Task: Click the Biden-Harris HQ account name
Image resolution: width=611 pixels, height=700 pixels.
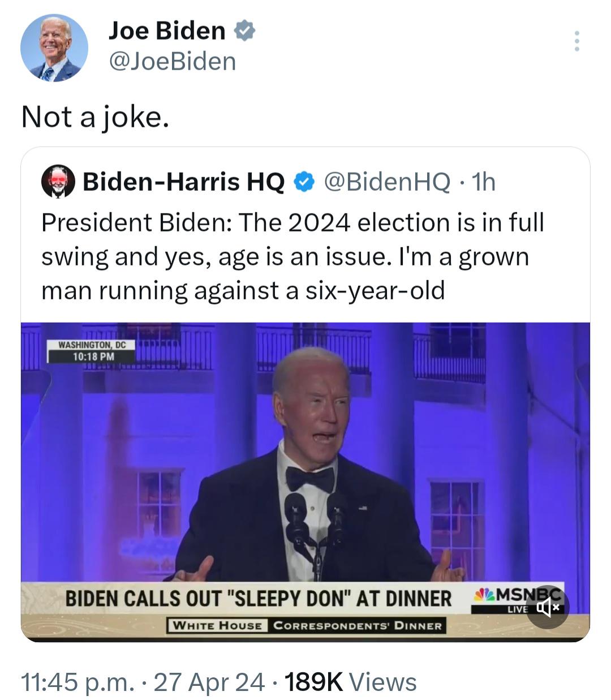Action: tap(183, 182)
